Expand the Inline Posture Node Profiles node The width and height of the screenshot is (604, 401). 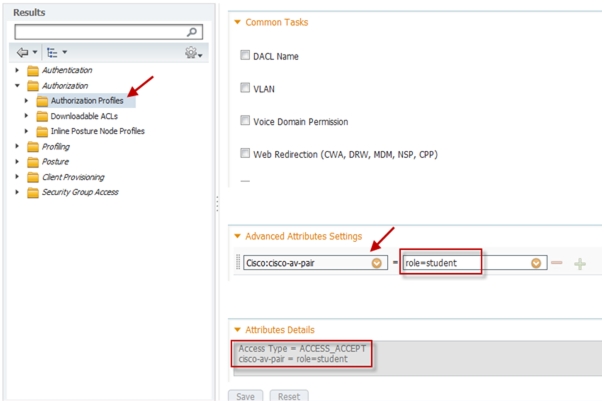click(26, 131)
